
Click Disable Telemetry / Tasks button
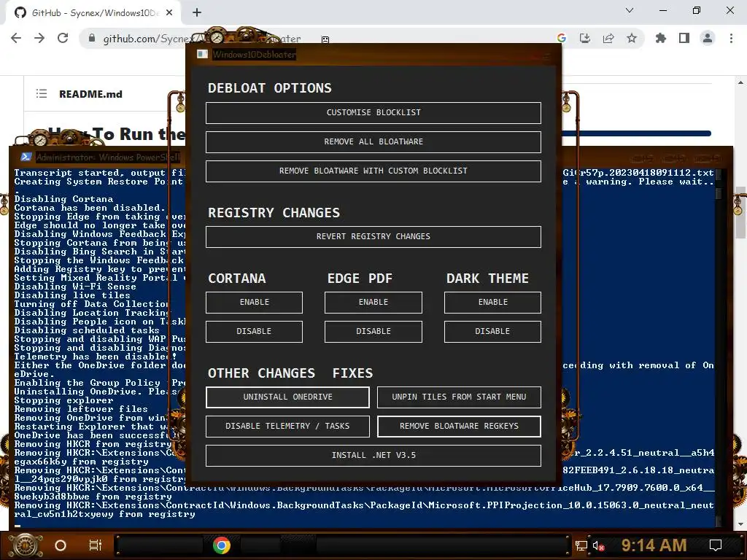click(287, 426)
